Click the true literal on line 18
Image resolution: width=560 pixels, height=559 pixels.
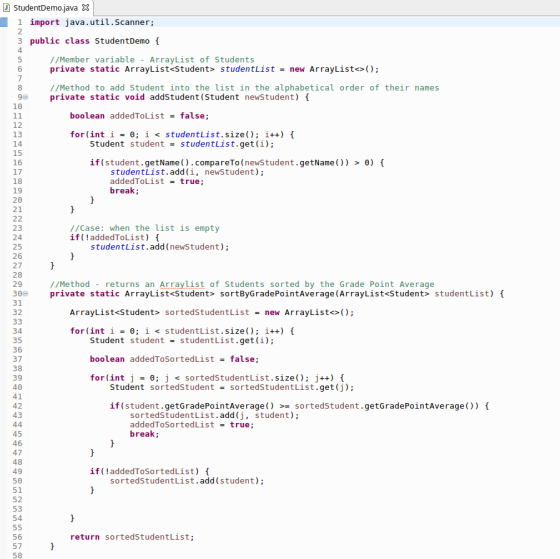(190, 181)
